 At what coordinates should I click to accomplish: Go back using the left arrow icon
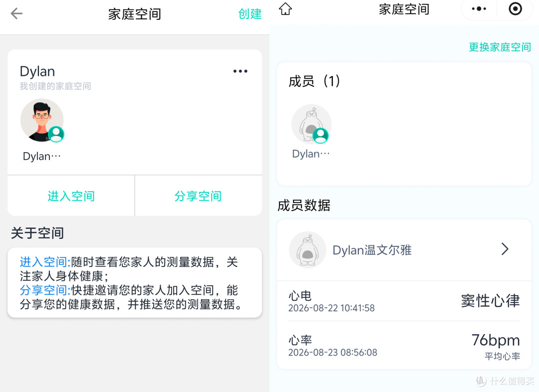(16, 14)
